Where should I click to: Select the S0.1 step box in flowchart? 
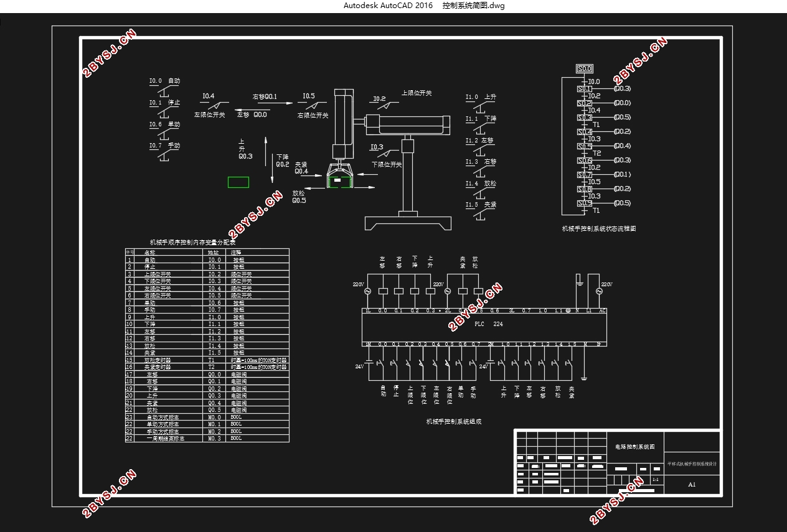pos(585,89)
